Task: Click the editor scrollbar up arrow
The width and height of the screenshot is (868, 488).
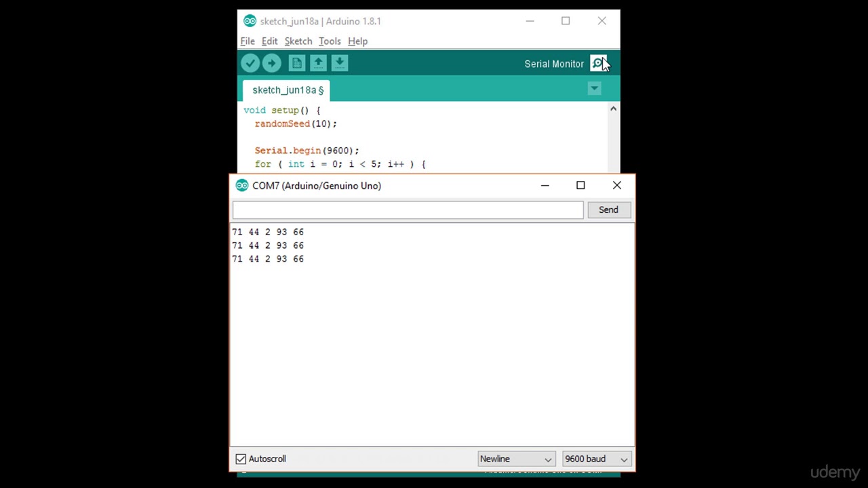Action: coord(614,109)
